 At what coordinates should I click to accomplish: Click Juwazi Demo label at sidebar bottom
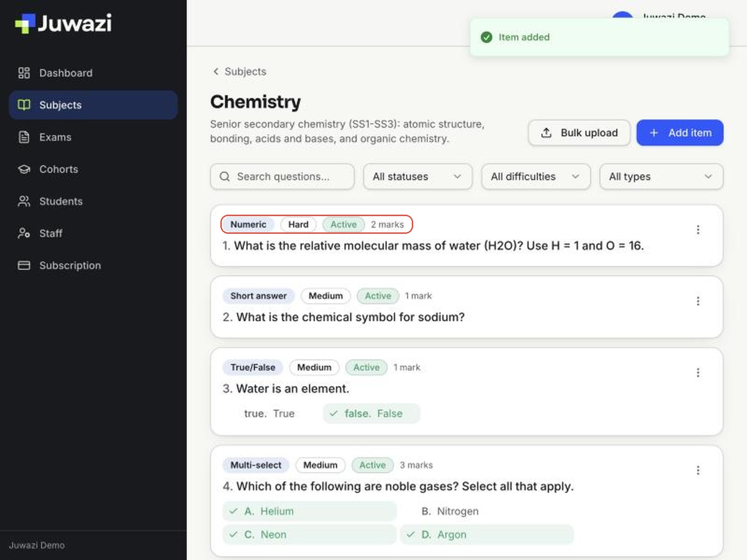tap(37, 545)
